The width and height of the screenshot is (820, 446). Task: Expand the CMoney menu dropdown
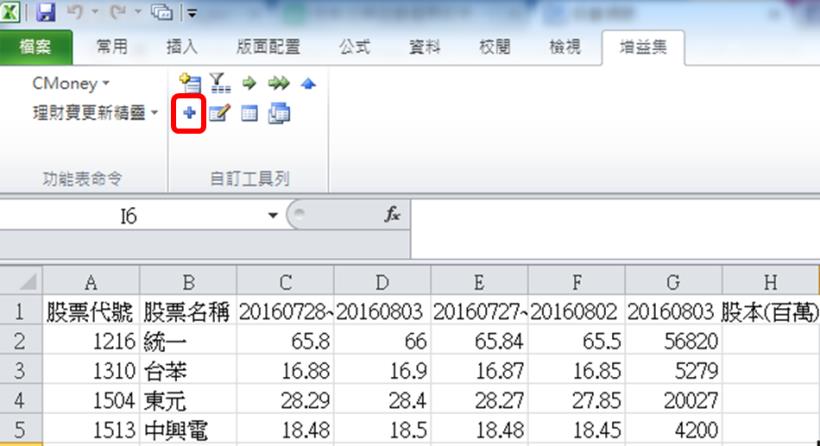(71, 83)
